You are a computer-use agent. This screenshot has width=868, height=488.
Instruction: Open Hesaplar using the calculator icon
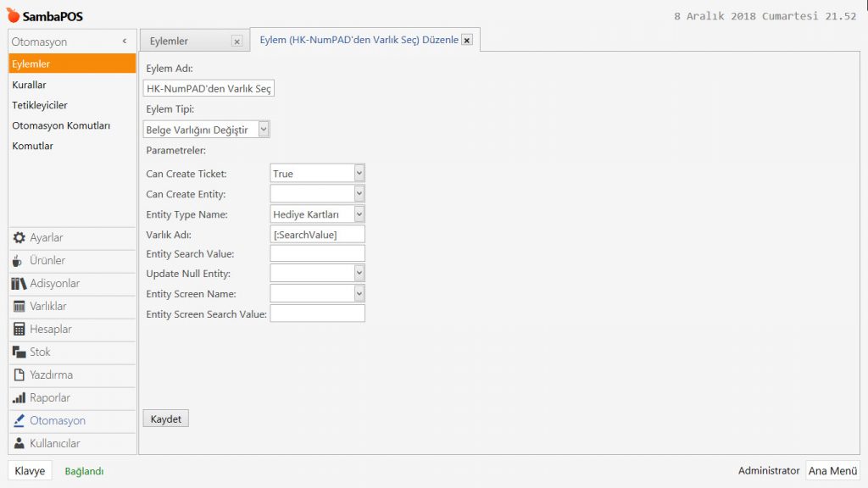click(x=19, y=330)
